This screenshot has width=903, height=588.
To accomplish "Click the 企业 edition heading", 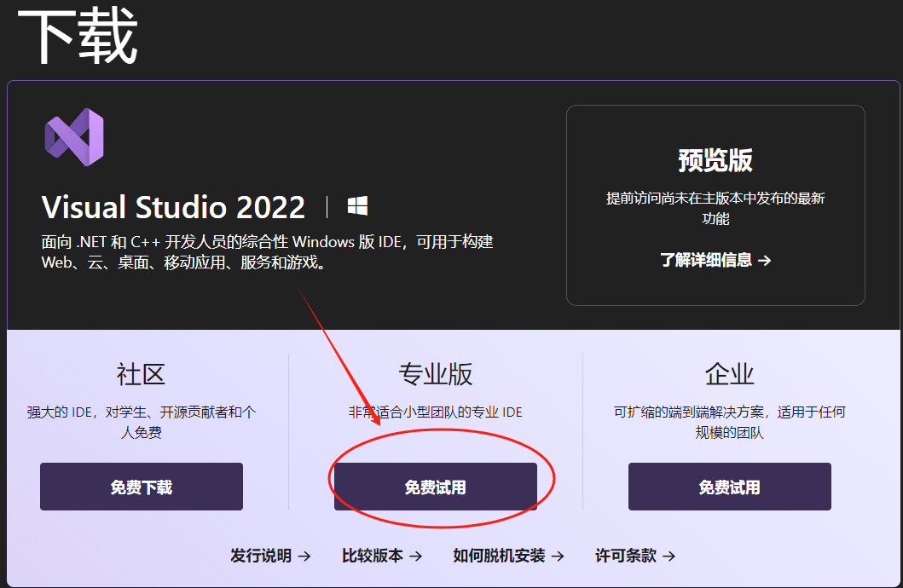I will [730, 375].
